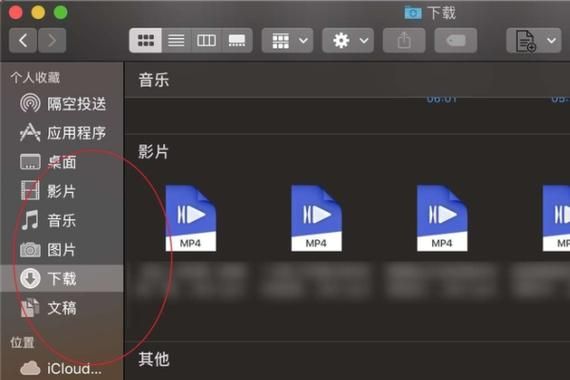Click the 影片 group header
Image resolution: width=570 pixels, height=380 pixels.
pos(153,152)
